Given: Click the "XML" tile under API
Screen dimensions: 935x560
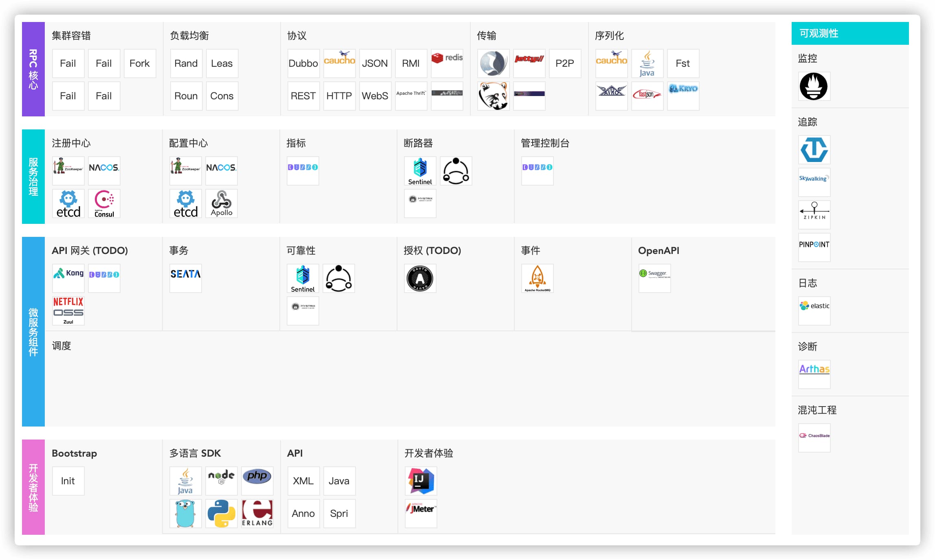Looking at the screenshot, I should pyautogui.click(x=304, y=481).
